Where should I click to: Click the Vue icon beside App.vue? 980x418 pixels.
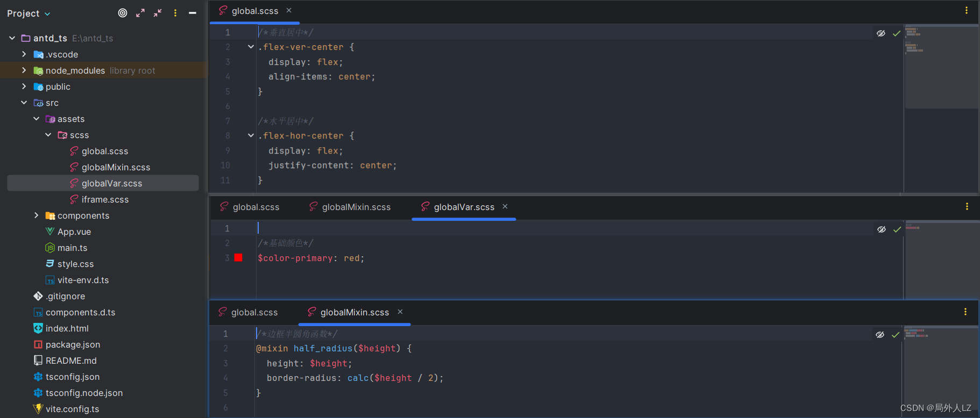tap(50, 232)
